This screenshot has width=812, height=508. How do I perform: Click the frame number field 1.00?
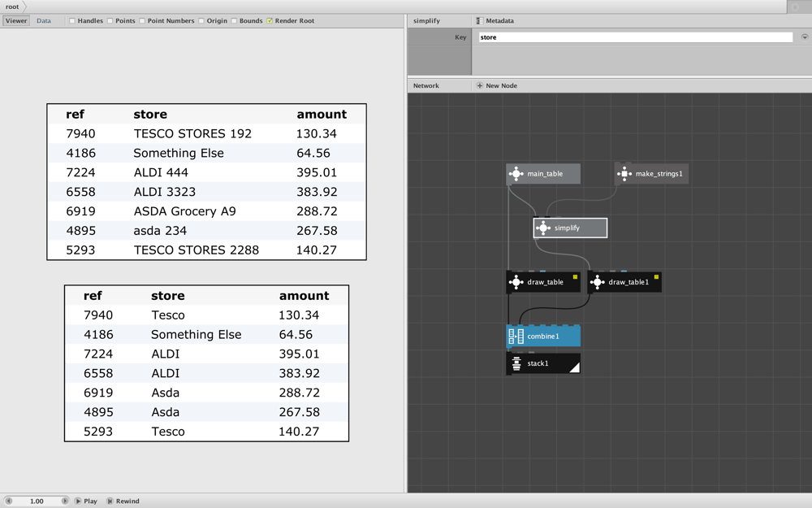(37, 501)
